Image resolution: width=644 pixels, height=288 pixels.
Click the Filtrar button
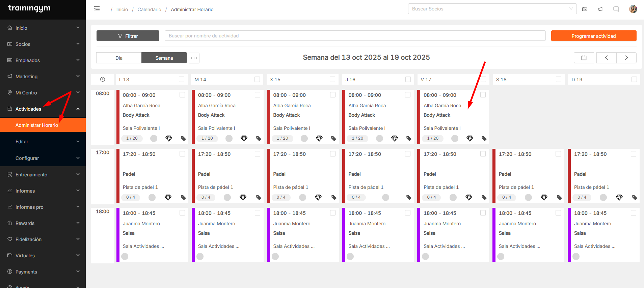[x=128, y=36]
